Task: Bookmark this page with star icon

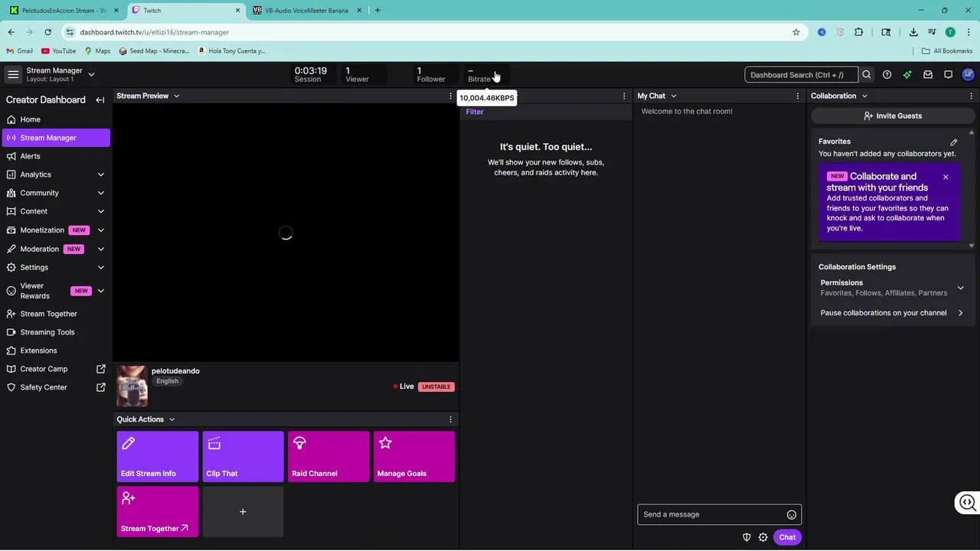Action: coord(796,32)
